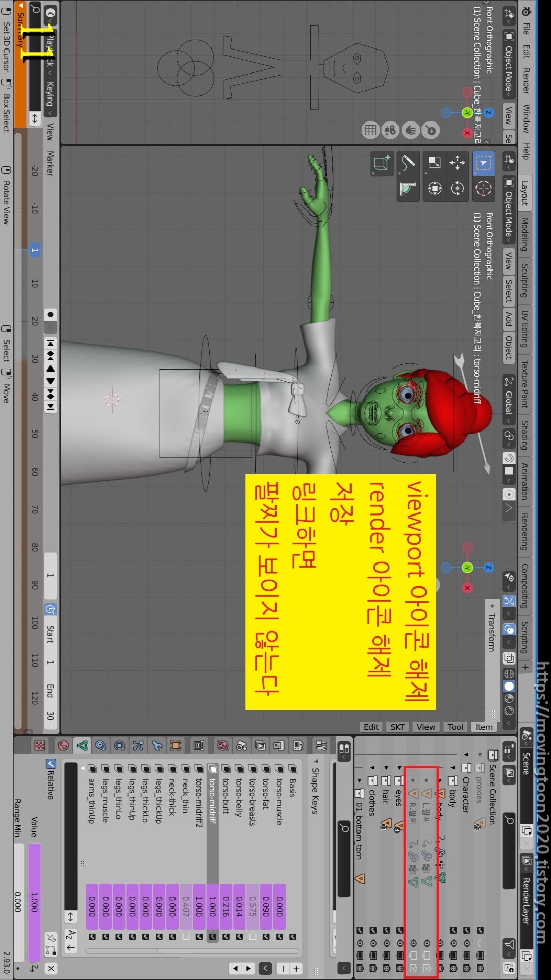This screenshot has height=980, width=551.
Task: Click the zoom magnifier gizmo in sketch viewport
Action: click(x=431, y=131)
